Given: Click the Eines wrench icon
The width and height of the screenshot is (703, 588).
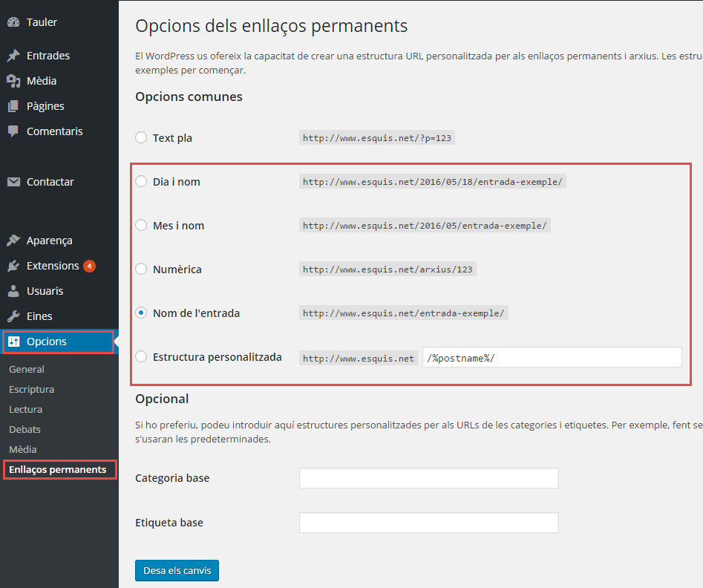Looking at the screenshot, I should [13, 316].
